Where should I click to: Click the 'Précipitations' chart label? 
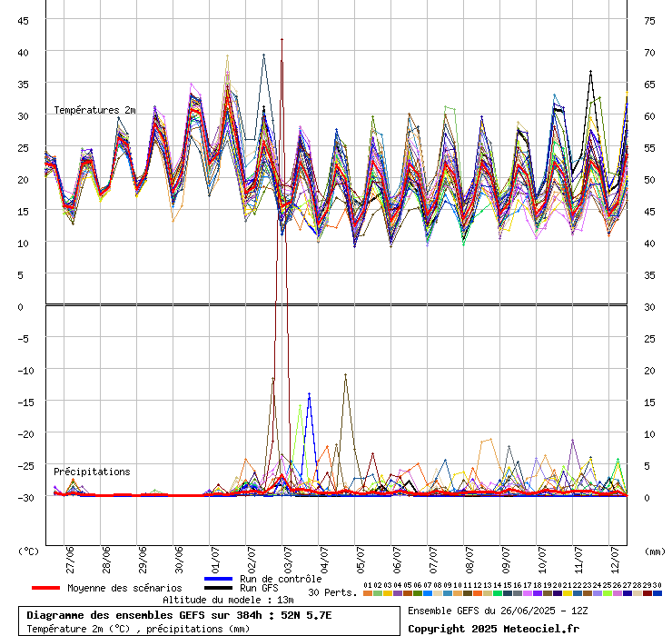coord(92,472)
